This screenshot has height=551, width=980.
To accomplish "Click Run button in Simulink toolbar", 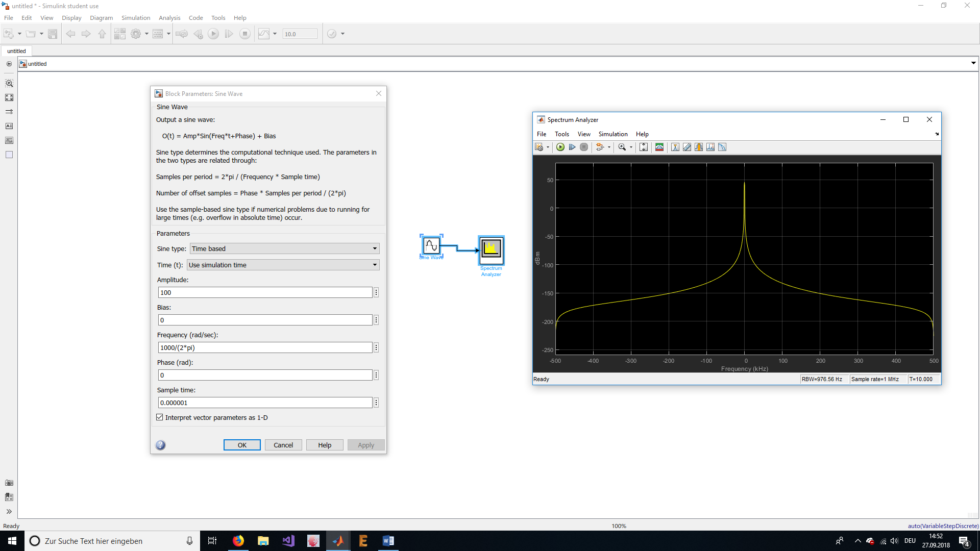I will pos(213,34).
